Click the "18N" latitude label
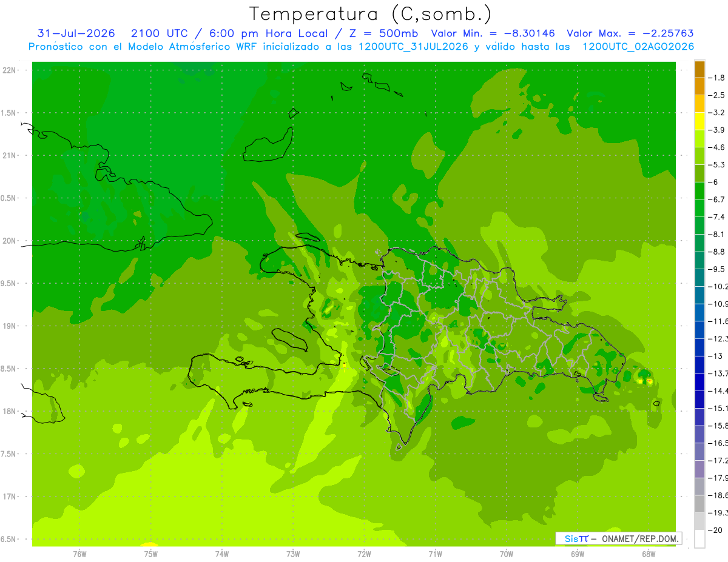 [8, 411]
